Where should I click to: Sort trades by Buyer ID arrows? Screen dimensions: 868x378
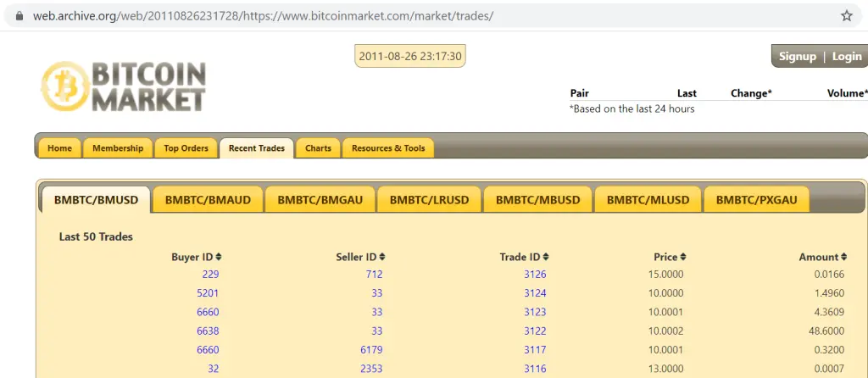point(219,257)
